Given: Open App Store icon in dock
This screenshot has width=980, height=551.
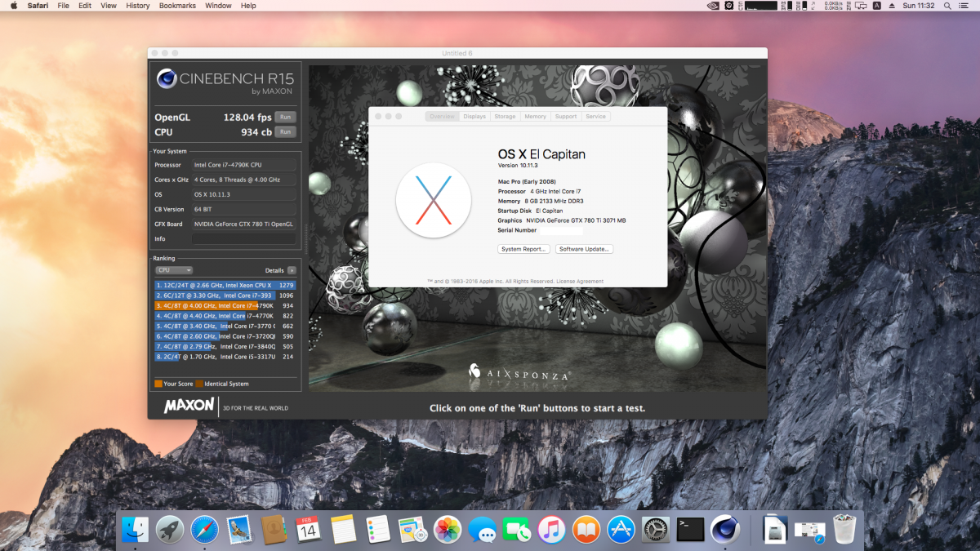Looking at the screenshot, I should tap(621, 530).
